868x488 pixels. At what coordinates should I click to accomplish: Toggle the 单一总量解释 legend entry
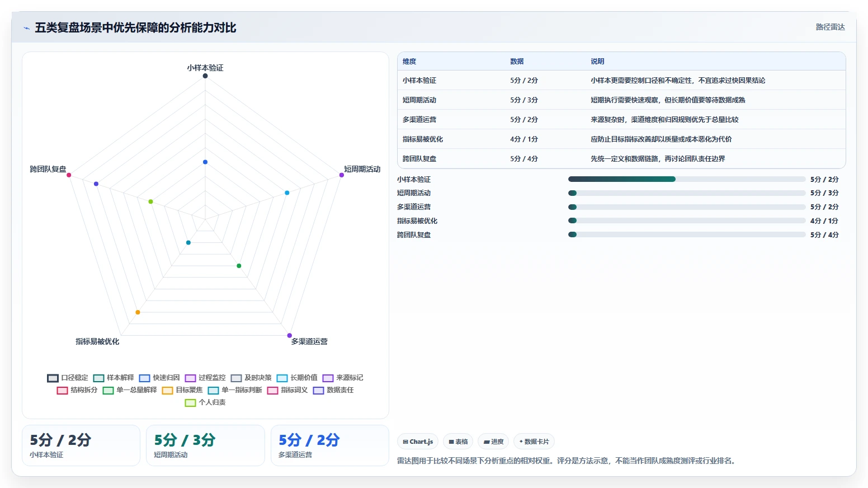click(130, 390)
